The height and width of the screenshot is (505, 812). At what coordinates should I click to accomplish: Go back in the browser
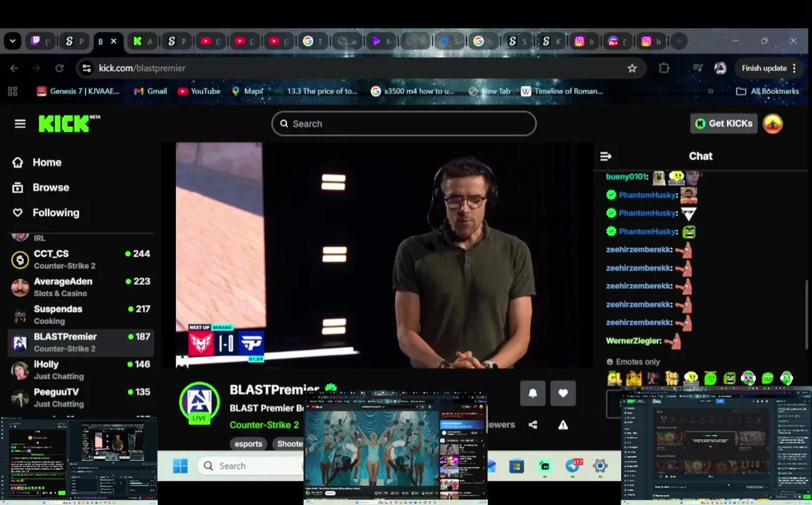tap(14, 68)
